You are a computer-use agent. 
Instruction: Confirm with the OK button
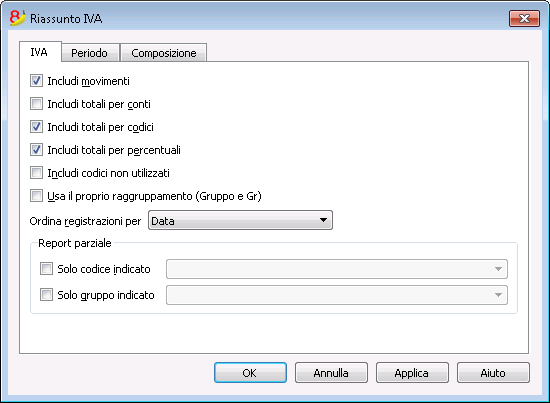tap(250, 372)
